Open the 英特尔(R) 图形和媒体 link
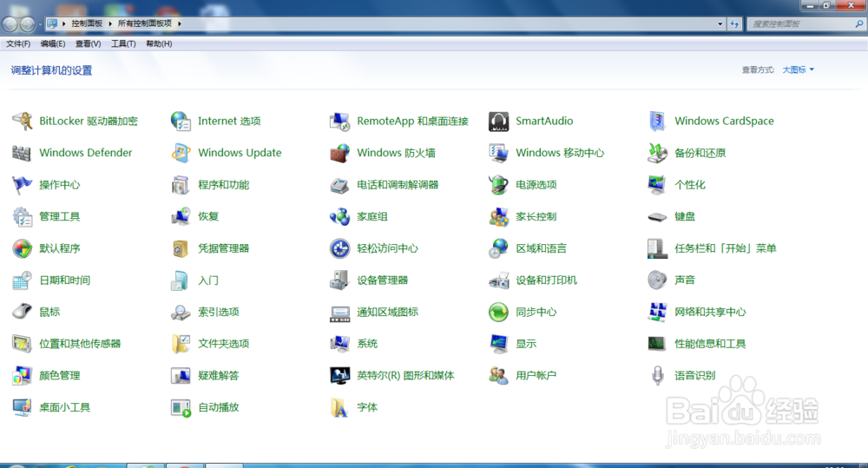The width and height of the screenshot is (868, 468). pyautogui.click(x=405, y=375)
